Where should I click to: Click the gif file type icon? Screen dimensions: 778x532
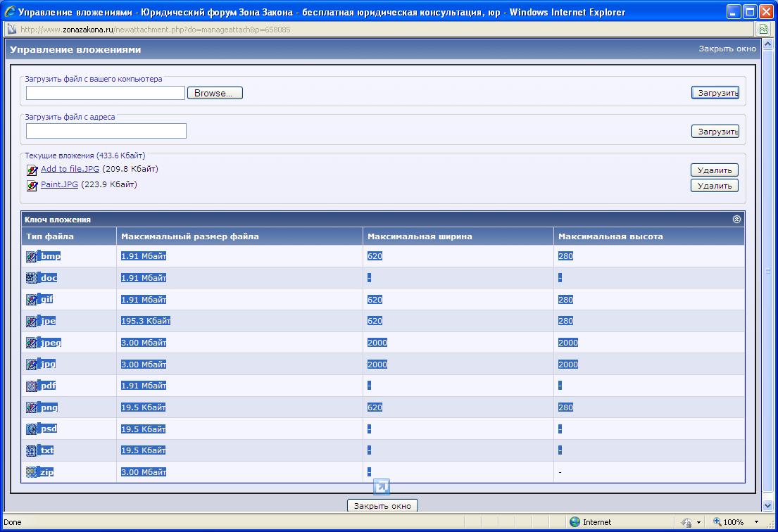point(32,300)
